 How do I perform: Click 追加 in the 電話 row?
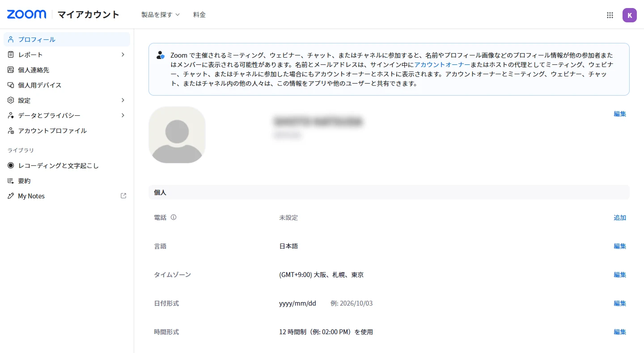click(x=620, y=218)
